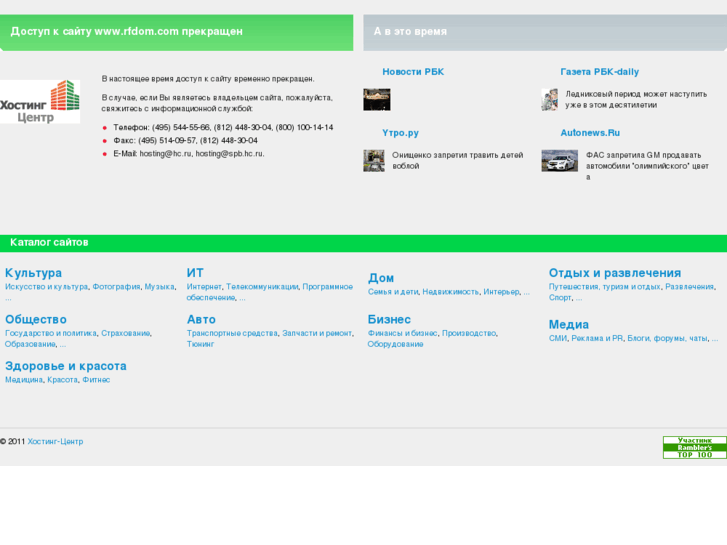Select the Искусство и культура subcategory
This screenshot has width=727, height=545.
coord(46,287)
